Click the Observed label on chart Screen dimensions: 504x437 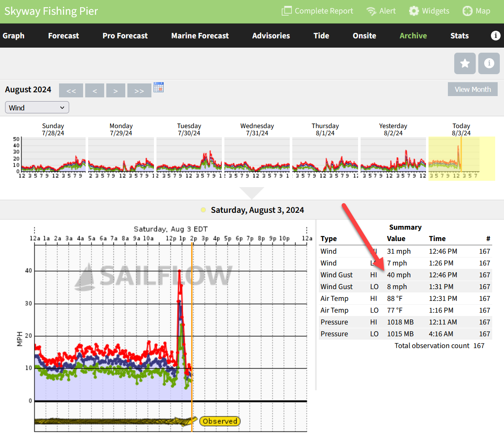tap(220, 421)
